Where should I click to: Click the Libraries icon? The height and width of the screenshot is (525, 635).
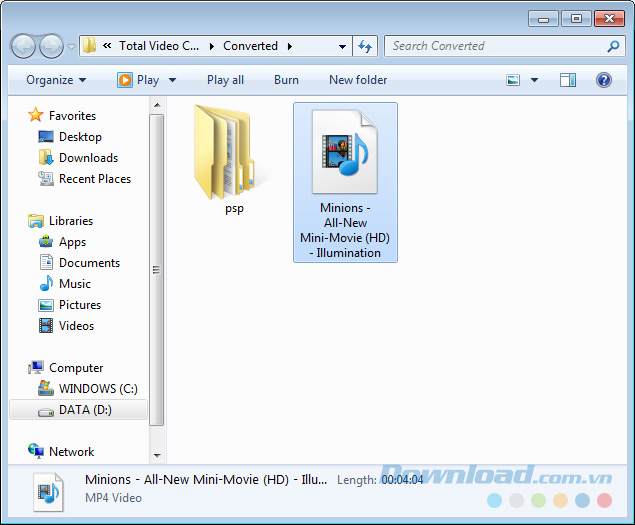36,221
